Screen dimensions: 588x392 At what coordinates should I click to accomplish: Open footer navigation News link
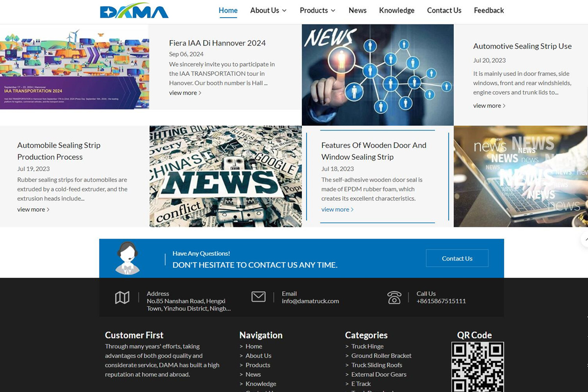pos(253,374)
